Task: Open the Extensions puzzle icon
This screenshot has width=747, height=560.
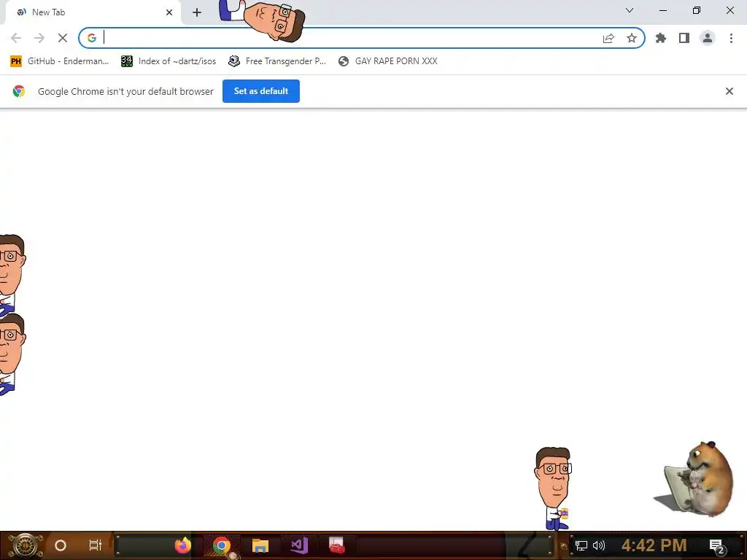Action: pos(661,38)
